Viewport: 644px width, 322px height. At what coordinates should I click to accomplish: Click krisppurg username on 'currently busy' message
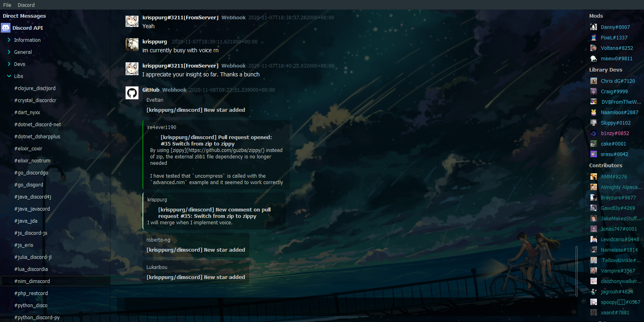click(155, 41)
